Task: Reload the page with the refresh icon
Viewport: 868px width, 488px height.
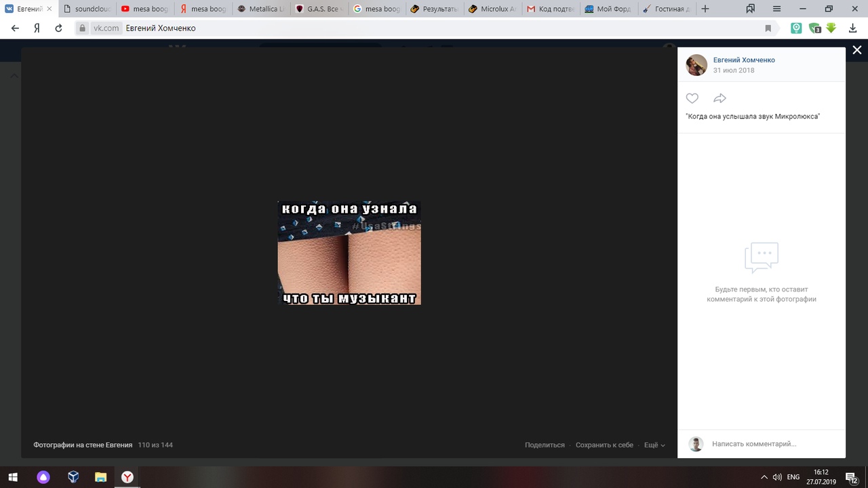Action: pos(58,28)
